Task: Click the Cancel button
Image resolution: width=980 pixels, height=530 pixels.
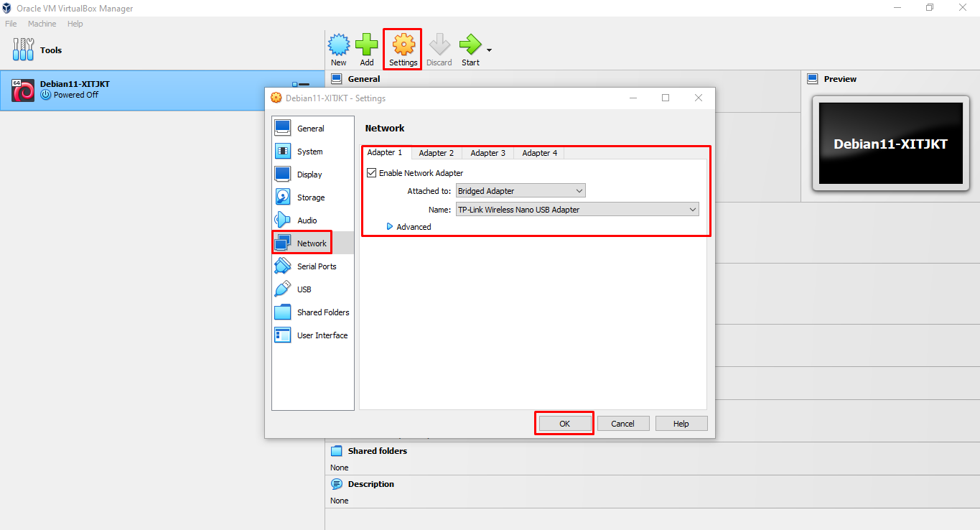Action: pos(622,424)
